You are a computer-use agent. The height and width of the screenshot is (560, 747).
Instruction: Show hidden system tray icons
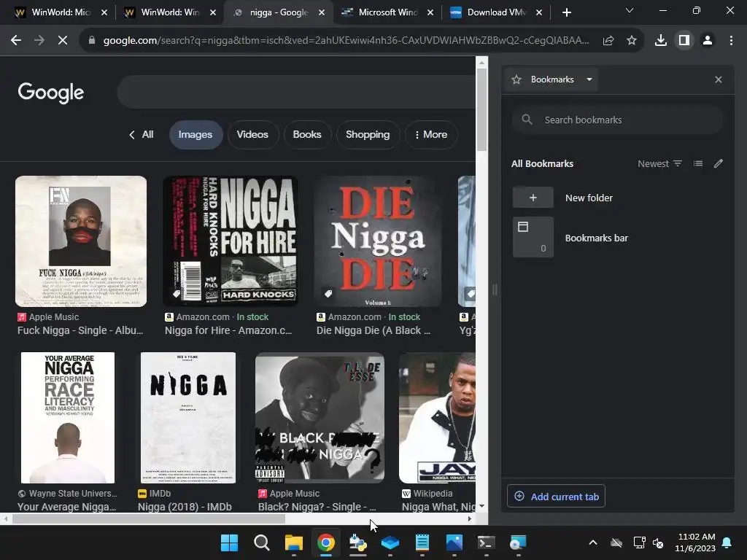(593, 542)
